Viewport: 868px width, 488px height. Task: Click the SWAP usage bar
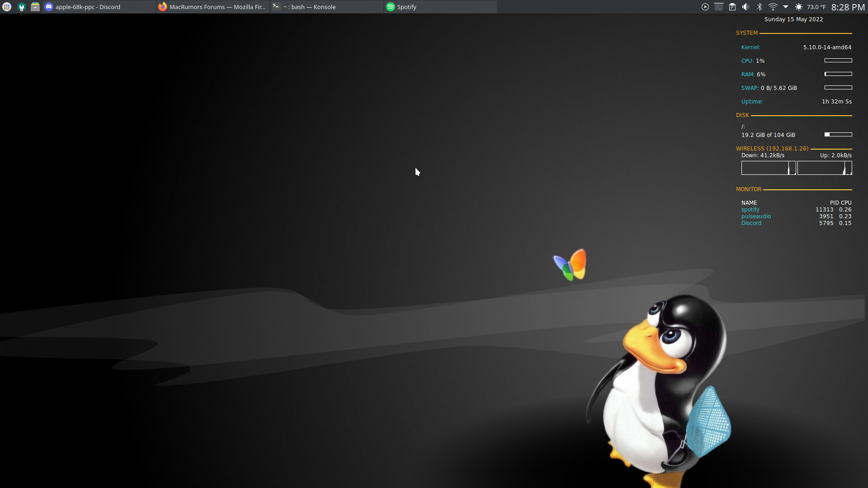click(838, 88)
